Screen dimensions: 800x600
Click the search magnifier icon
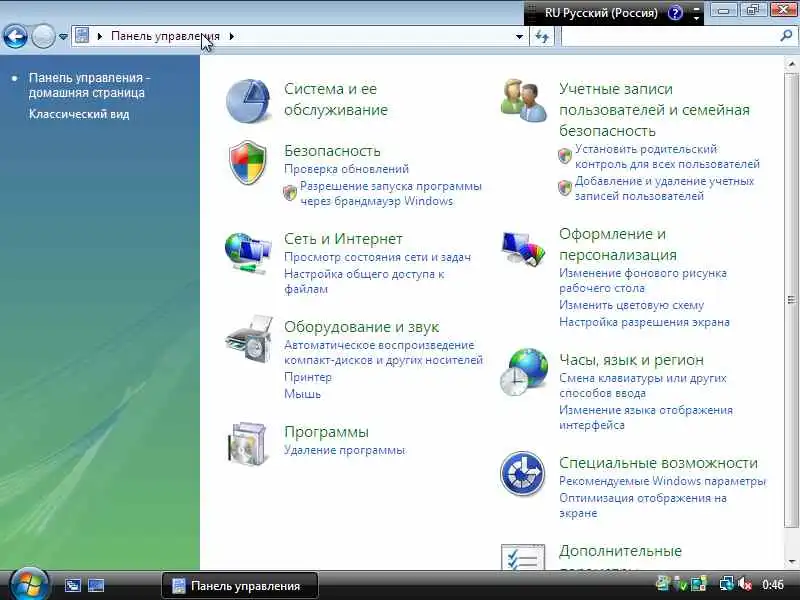[786, 36]
